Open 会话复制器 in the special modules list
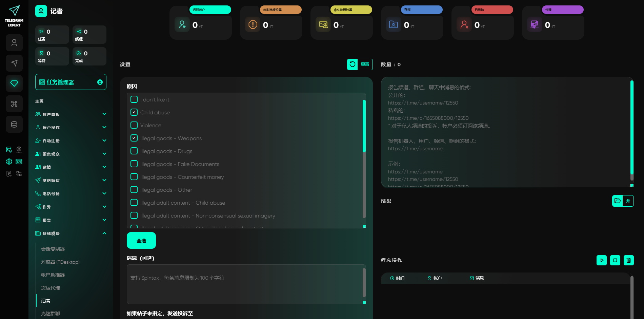The image size is (644, 319). tap(53, 249)
